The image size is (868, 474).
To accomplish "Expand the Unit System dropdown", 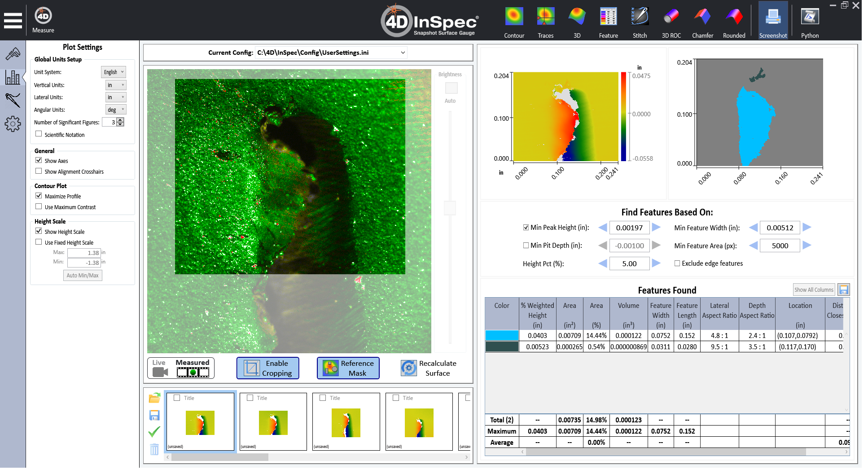I will click(x=114, y=72).
